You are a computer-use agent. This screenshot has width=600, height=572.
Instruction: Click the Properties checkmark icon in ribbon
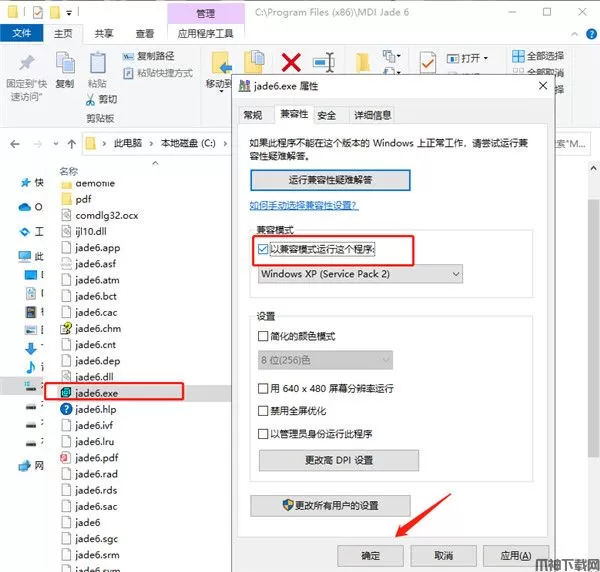click(427, 62)
